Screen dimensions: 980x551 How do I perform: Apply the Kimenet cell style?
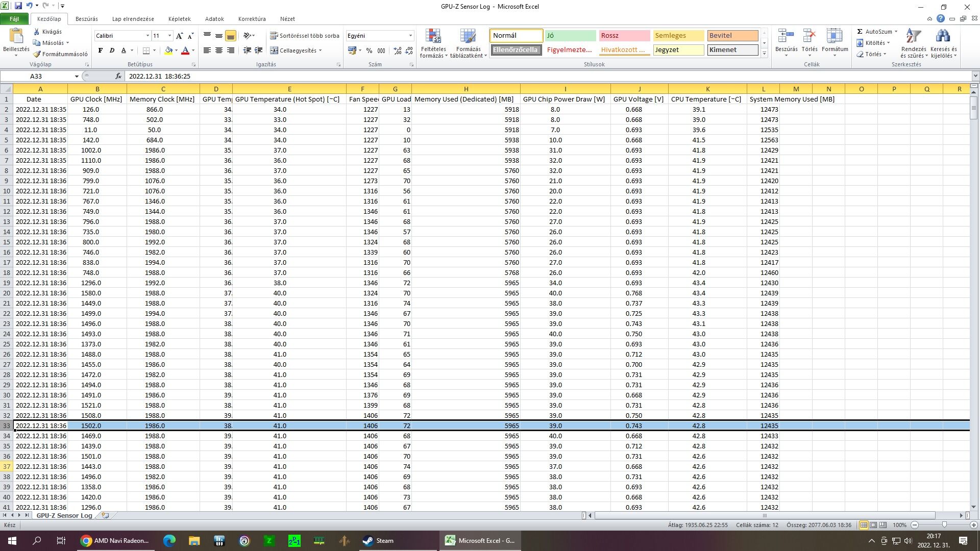(x=732, y=50)
